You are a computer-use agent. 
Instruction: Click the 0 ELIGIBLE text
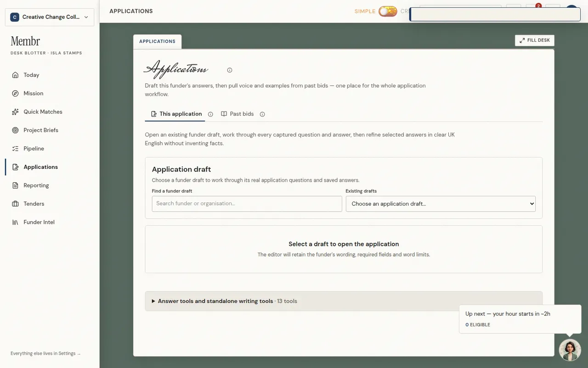[x=478, y=325]
